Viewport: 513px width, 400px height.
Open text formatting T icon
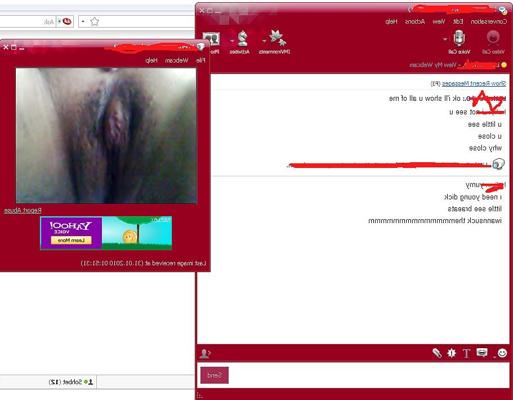pyautogui.click(x=466, y=353)
